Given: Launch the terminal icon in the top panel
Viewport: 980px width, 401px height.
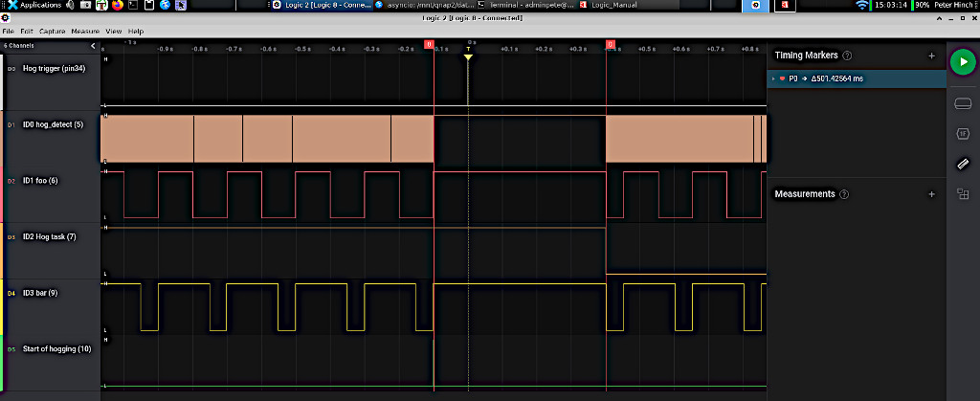Looking at the screenshot, I should pos(132,6).
